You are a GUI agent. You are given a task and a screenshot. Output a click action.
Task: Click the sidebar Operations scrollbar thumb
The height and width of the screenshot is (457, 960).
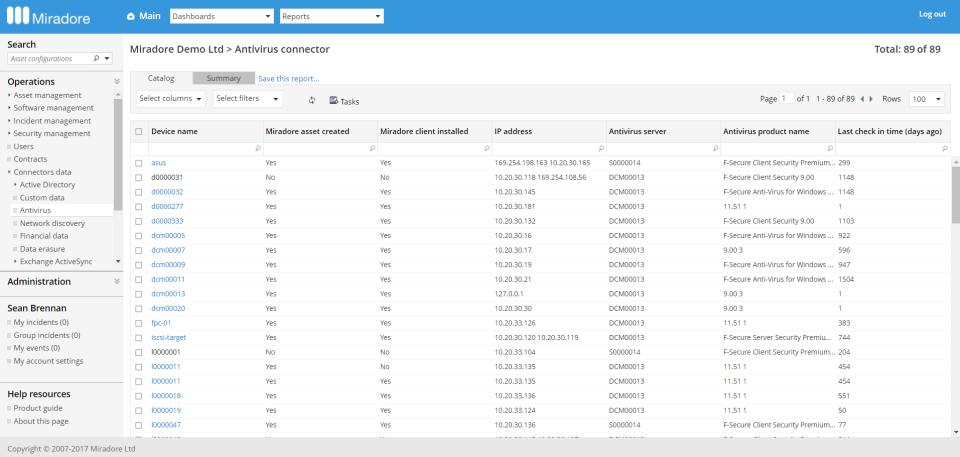118,155
